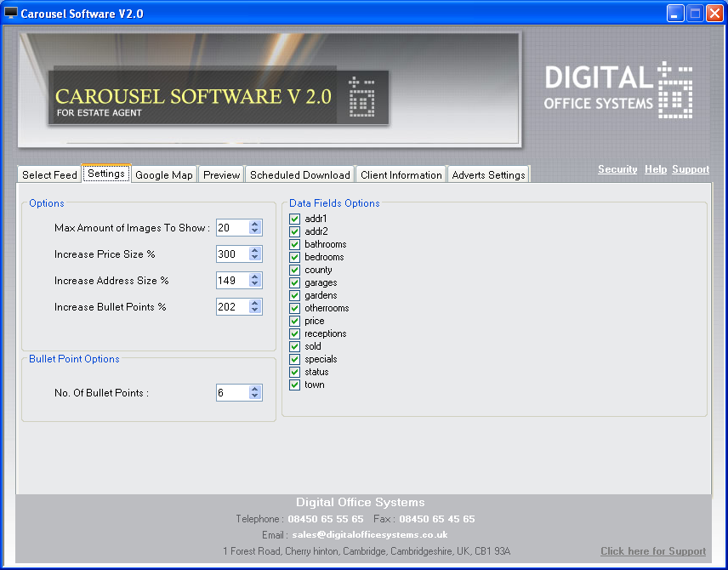Click down arrow of Increase Bullet Points
Screen dimensions: 728x570
[x=254, y=311]
